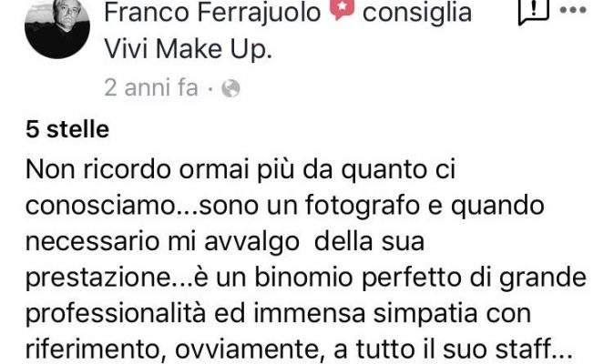This screenshot has width=614, height=364.
Task: Tap the word 'ovviamente' in the last line
Action: (246, 350)
